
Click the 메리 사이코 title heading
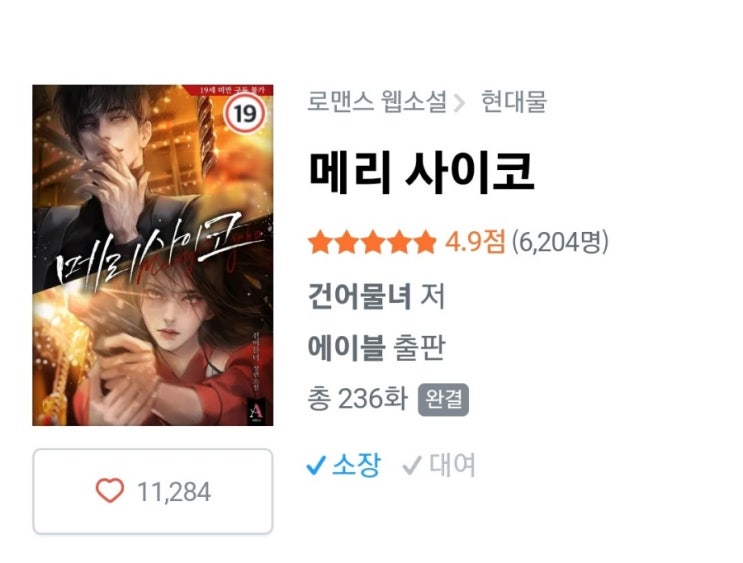pos(421,172)
